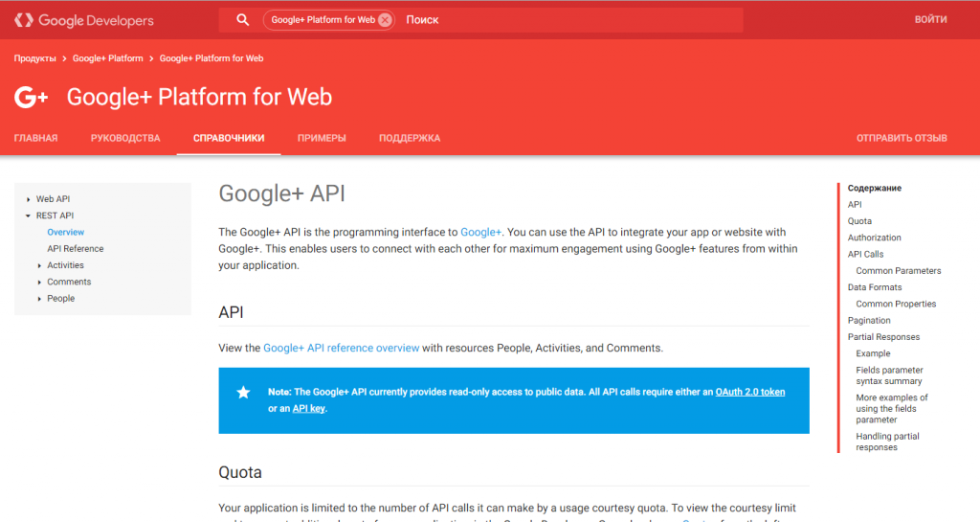Image resolution: width=980 pixels, height=522 pixels.
Task: Click the ВОЙТИ sign-in button
Action: click(930, 19)
